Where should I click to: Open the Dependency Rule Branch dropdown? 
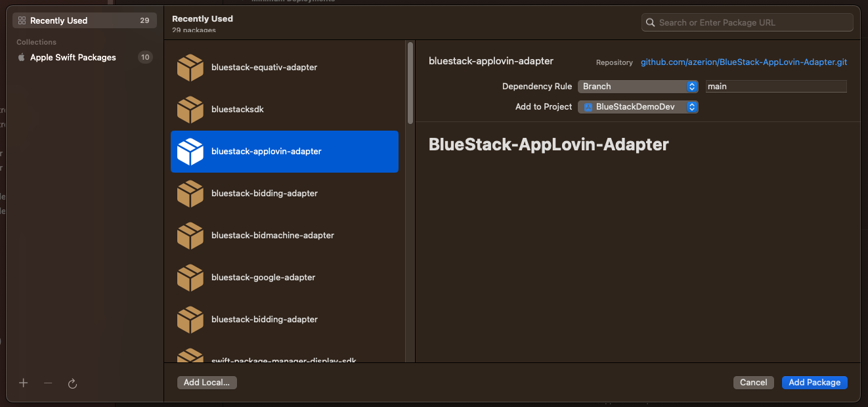[638, 86]
